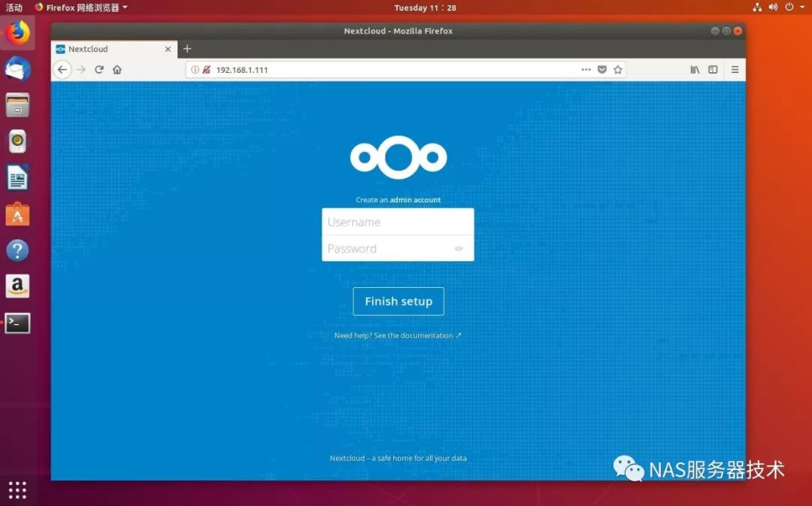Bookmark this page with the star icon
This screenshot has width=812, height=506.
click(x=618, y=69)
